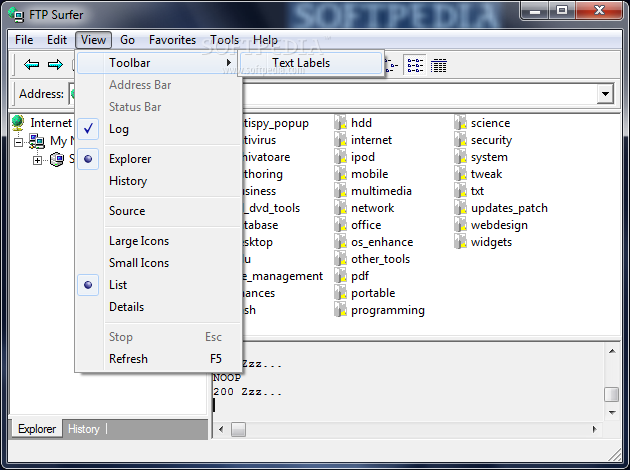630x470 pixels.
Task: Close the open View menu
Action: (x=93, y=40)
